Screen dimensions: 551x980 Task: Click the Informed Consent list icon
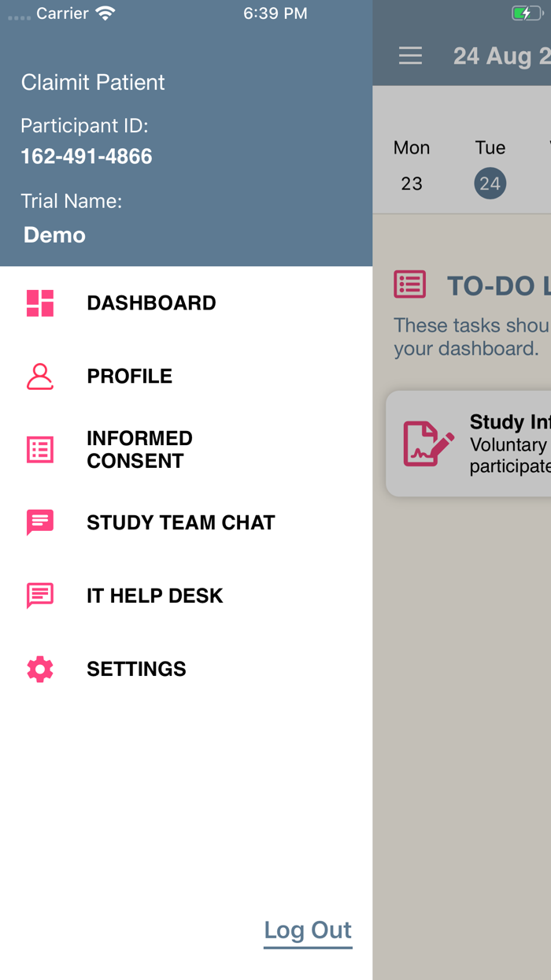(39, 449)
